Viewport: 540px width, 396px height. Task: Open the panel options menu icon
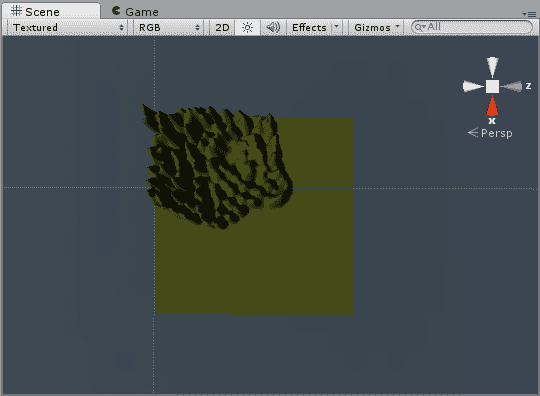coord(529,14)
